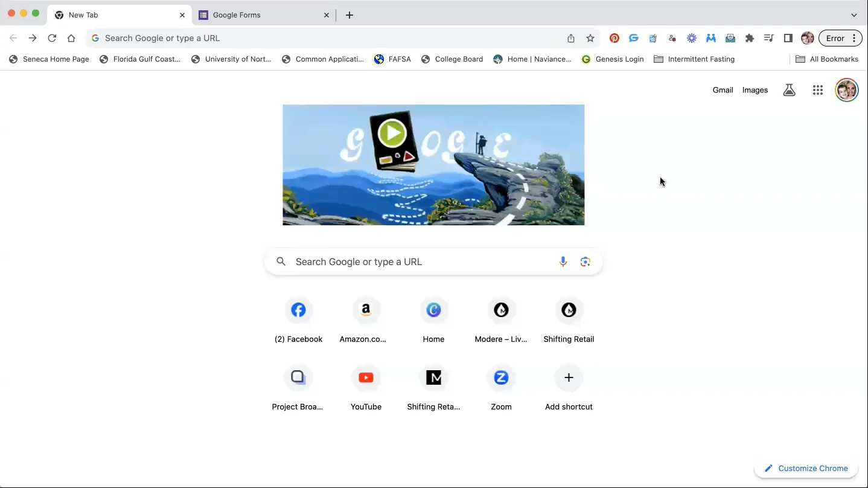The height and width of the screenshot is (488, 868).
Task: Open the All Bookmarks folder
Action: tap(827, 59)
